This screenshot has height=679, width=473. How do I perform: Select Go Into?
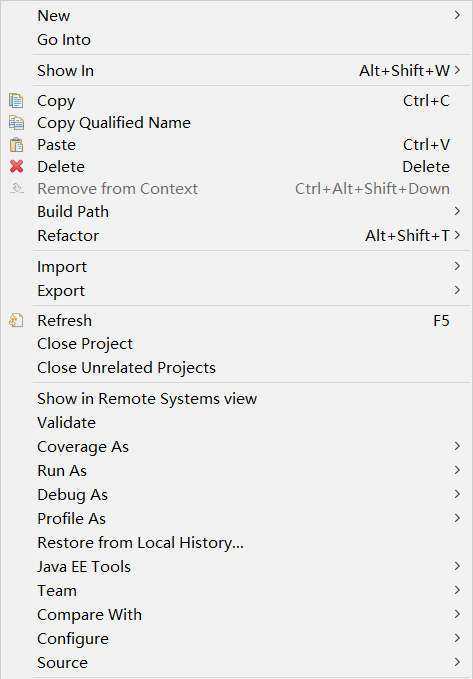[x=64, y=40]
